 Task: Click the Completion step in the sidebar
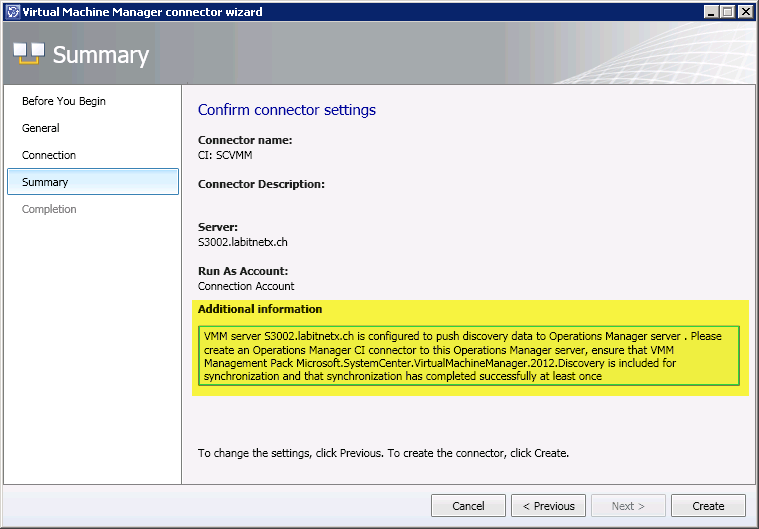(49, 209)
